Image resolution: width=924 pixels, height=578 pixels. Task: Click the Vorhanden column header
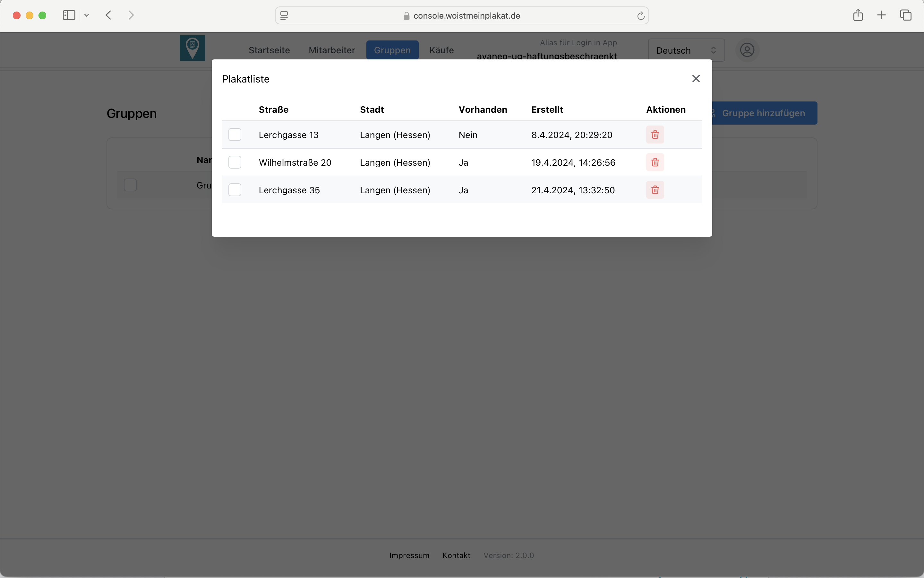(483, 110)
